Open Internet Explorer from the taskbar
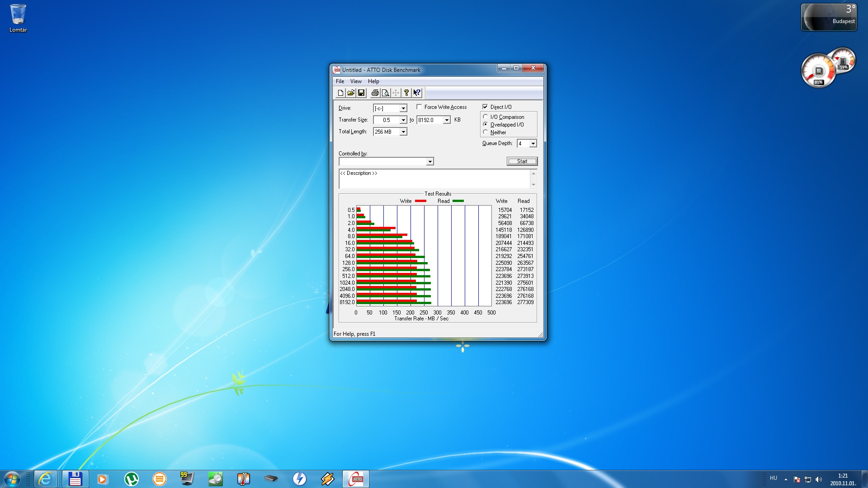The width and height of the screenshot is (868, 488). [45, 479]
